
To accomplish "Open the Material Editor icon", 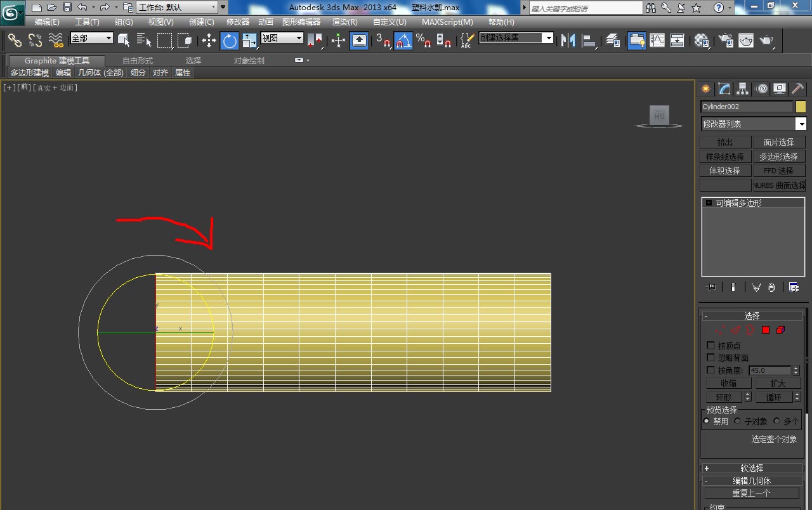I will point(702,41).
